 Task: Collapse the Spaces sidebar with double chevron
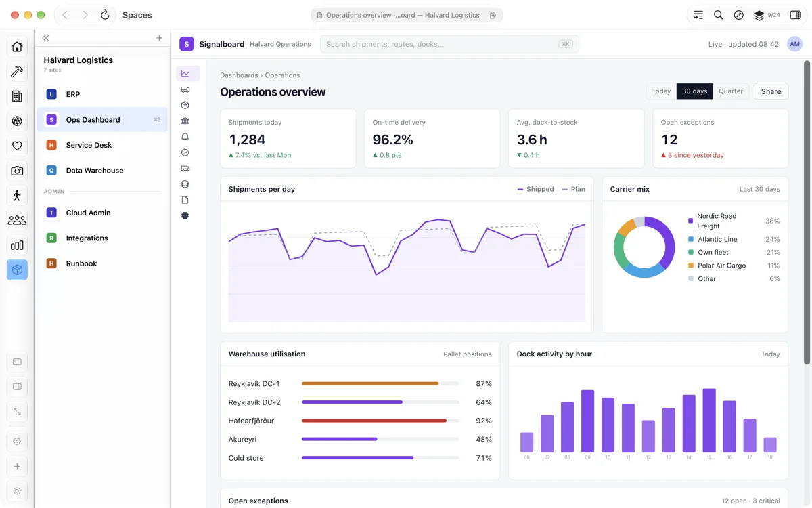pyautogui.click(x=45, y=38)
